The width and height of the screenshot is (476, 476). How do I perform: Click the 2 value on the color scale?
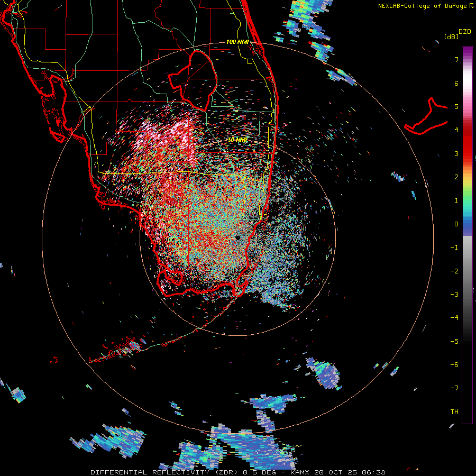click(x=456, y=177)
